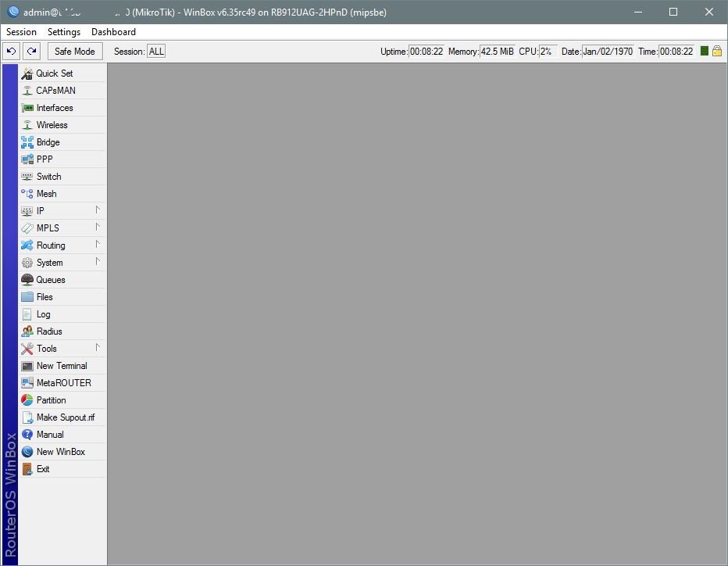Open the Mesh nodes icon
This screenshot has height=566, width=728.
coord(27,194)
